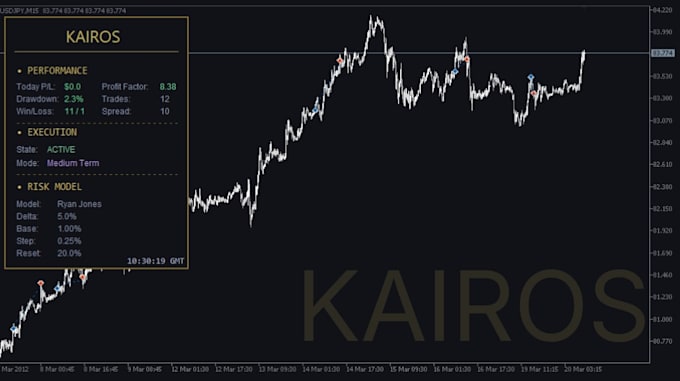
Task: Click the 82.610 price axis label
Action: (662, 164)
